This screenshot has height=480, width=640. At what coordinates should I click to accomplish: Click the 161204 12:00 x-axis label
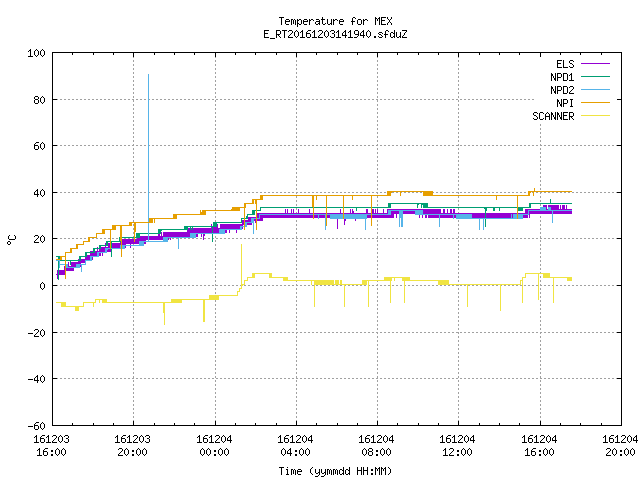click(x=457, y=446)
